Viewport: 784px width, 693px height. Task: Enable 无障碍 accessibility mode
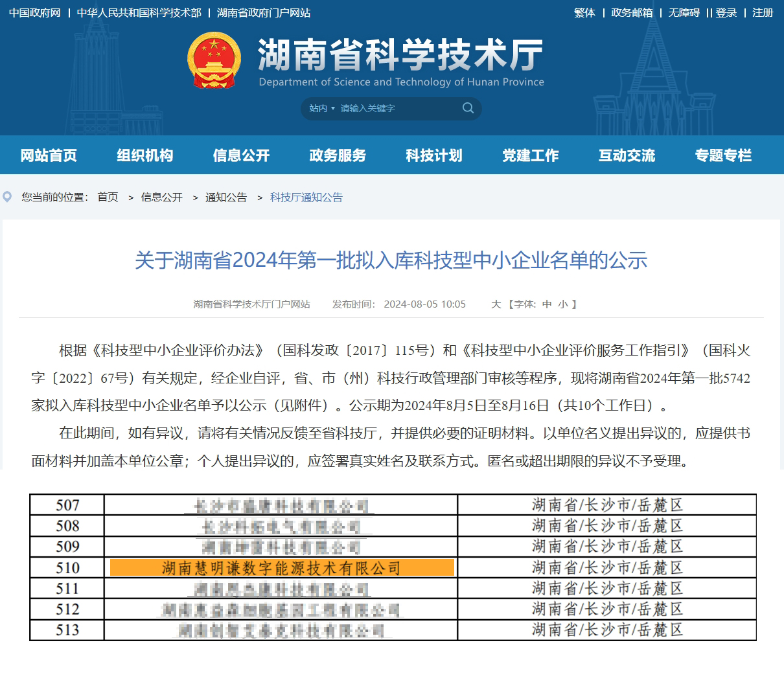684,13
